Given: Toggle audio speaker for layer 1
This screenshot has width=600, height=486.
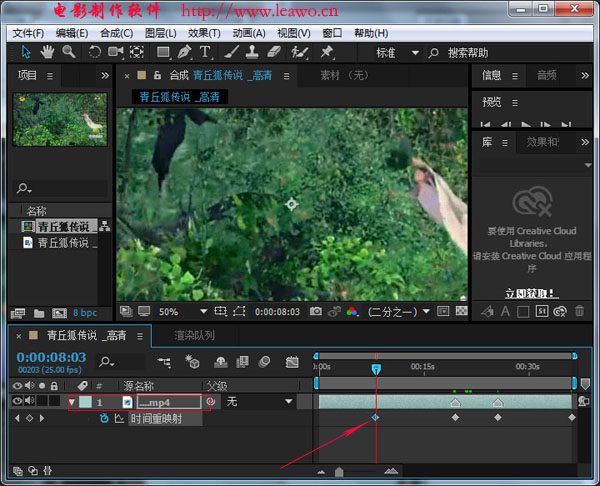Looking at the screenshot, I should (29, 401).
